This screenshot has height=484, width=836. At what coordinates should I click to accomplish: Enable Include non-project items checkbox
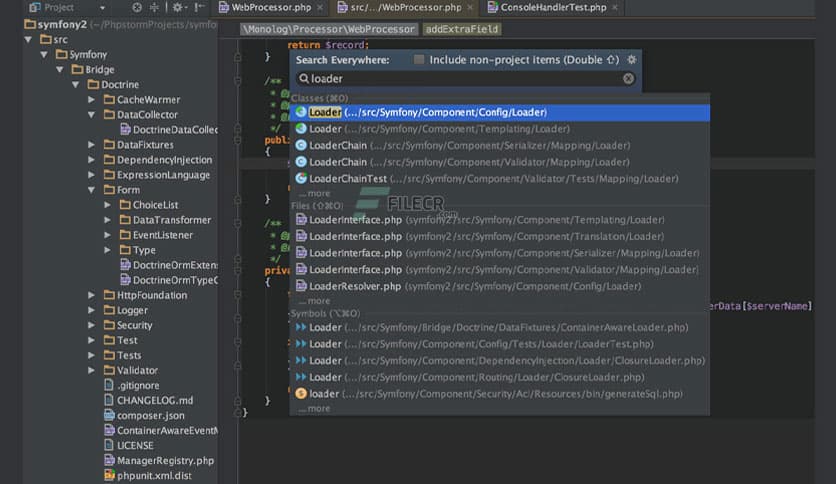tap(419, 60)
